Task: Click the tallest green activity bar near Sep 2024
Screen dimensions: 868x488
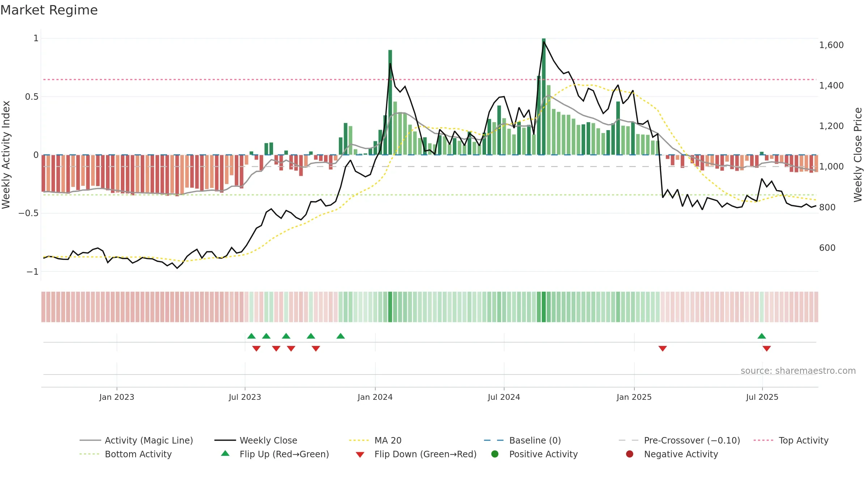Action: click(544, 97)
